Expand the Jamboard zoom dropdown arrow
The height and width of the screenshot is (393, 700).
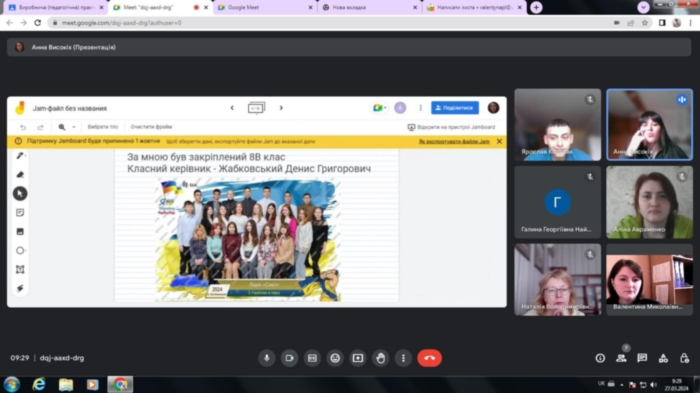(74, 127)
